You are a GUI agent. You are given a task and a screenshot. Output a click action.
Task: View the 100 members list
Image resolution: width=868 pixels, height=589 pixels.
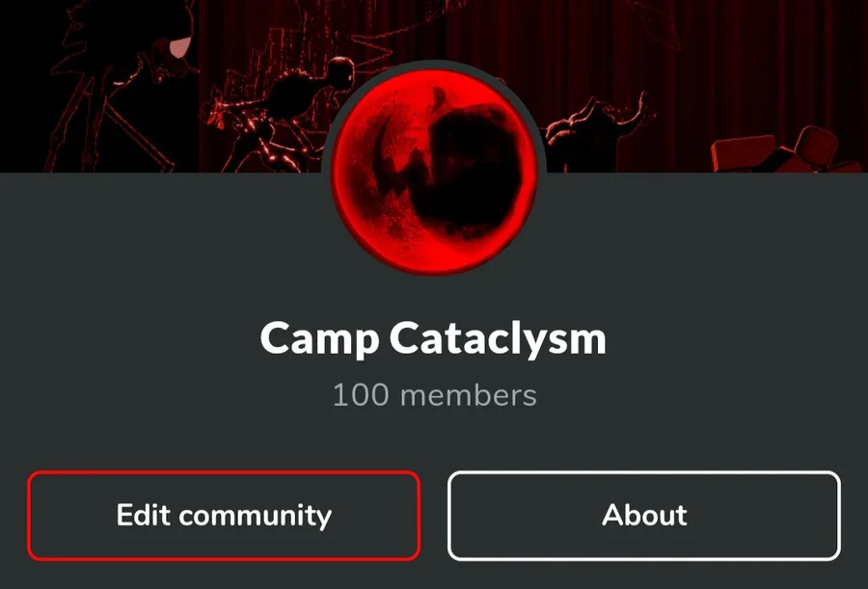pos(435,395)
